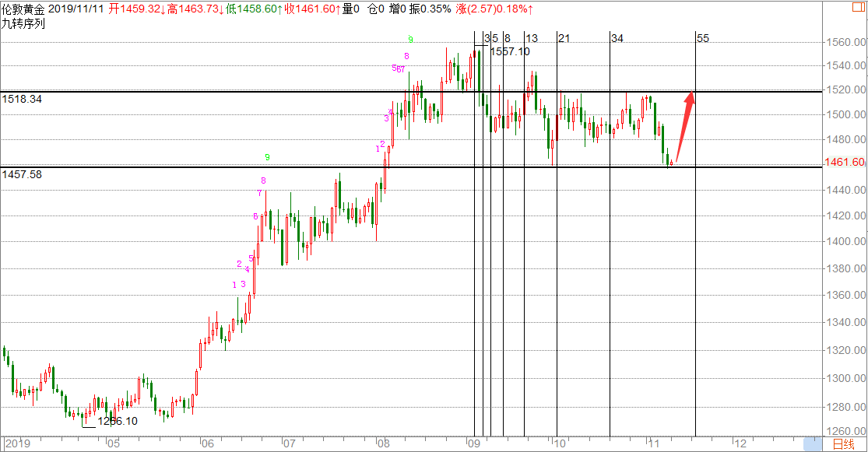Select the 1457.58 horizontal line label
The image size is (868, 452).
22,174
